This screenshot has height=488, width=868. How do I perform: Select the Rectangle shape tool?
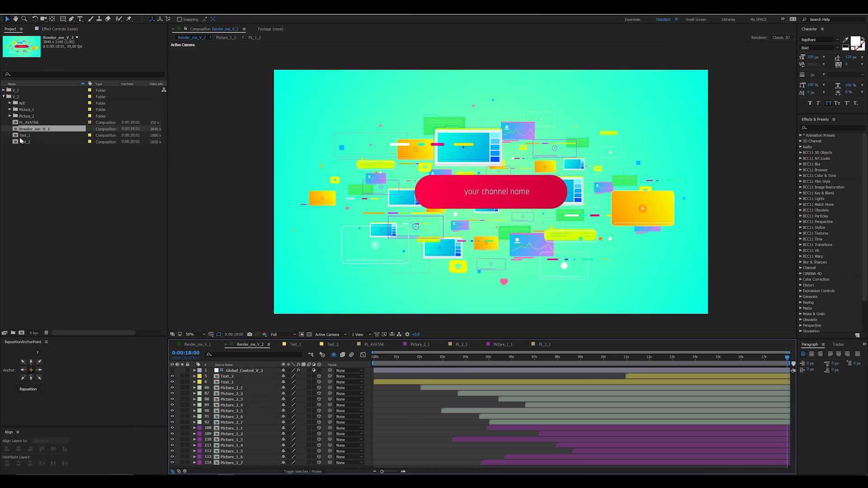click(x=63, y=19)
